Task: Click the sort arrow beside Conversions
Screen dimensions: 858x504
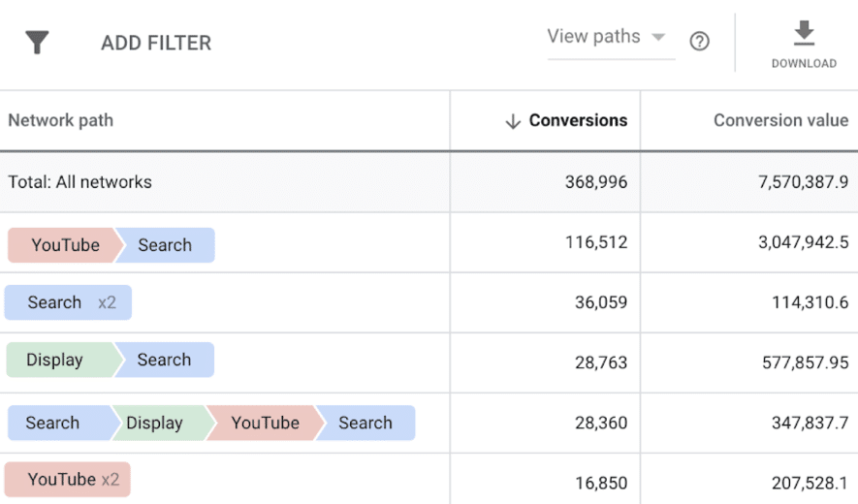Action: pyautogui.click(x=513, y=121)
